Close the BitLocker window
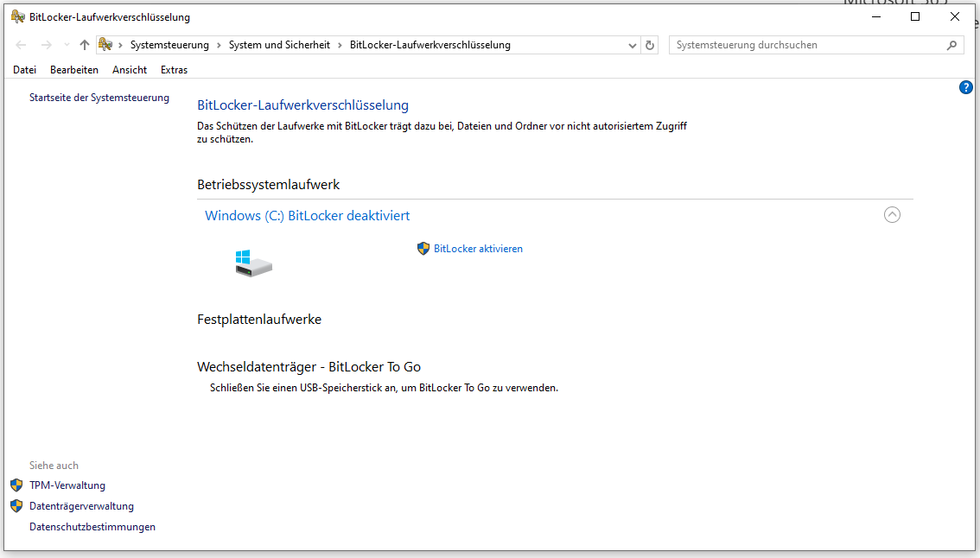Viewport: 980px width, 558px height. pos(954,17)
